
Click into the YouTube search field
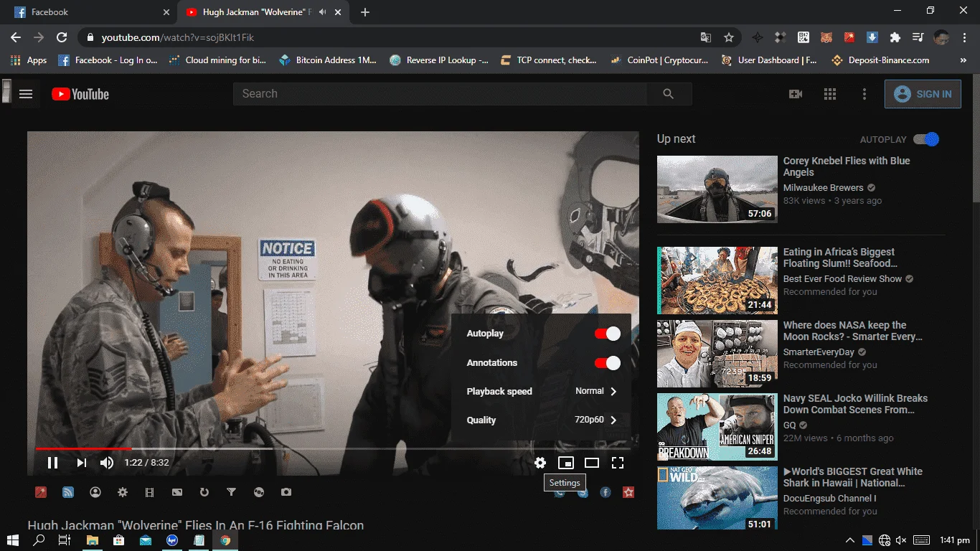440,94
